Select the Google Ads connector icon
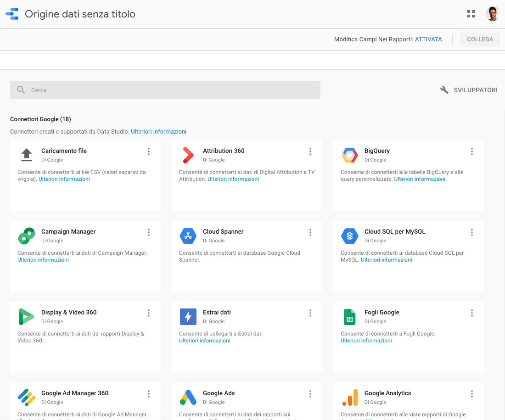 coord(188,398)
